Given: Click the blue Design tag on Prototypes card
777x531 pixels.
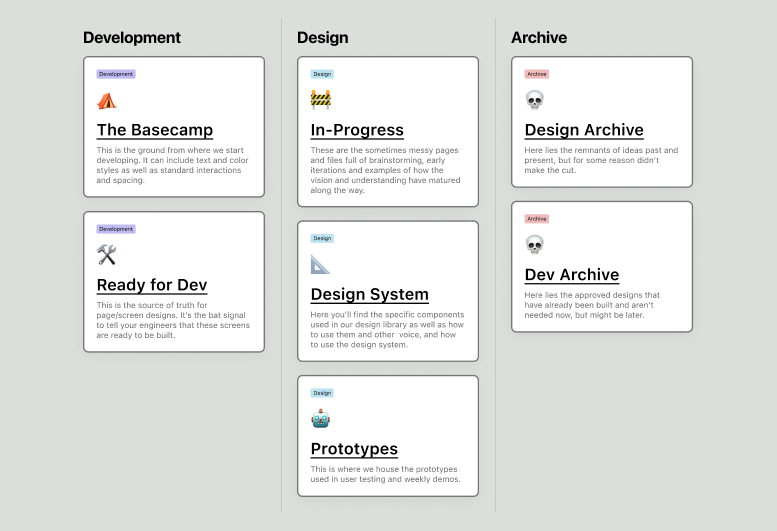Looking at the screenshot, I should [322, 393].
